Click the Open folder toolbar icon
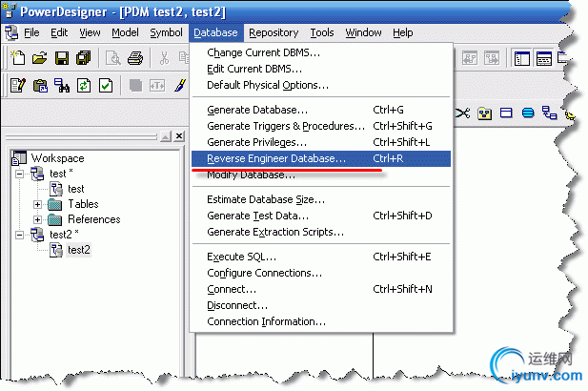This screenshot has width=588, height=391. pyautogui.click(x=40, y=58)
